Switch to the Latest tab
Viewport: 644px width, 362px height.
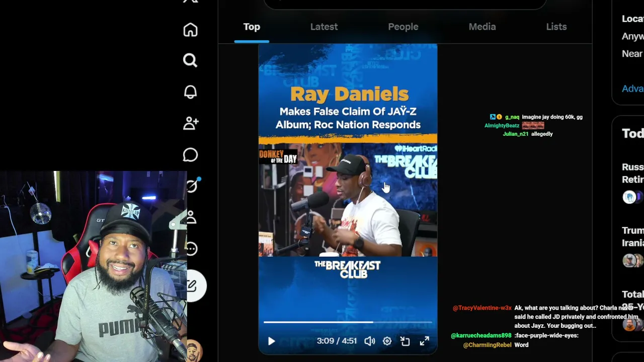324,27
